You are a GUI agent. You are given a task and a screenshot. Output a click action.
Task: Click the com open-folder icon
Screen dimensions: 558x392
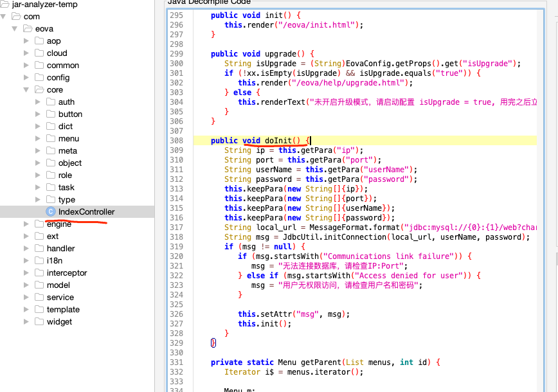coord(16,16)
